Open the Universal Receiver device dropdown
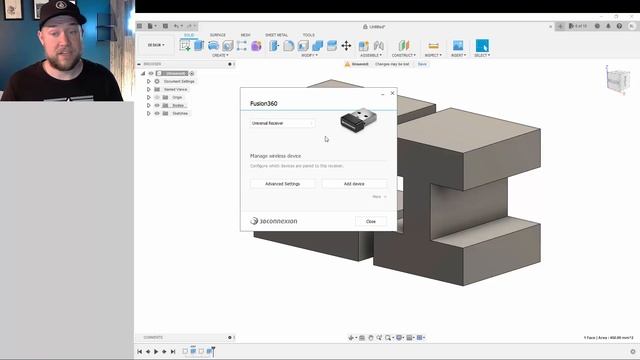The width and height of the screenshot is (640, 360). [x=282, y=123]
